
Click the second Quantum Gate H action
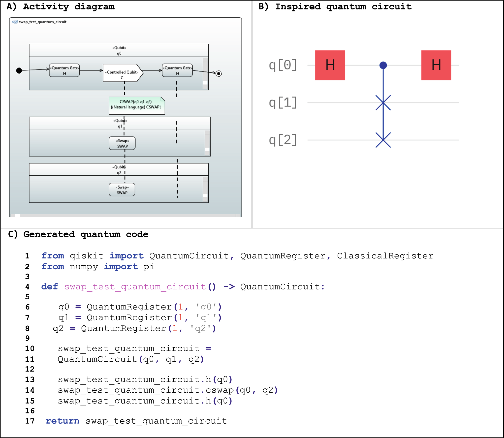(177, 70)
